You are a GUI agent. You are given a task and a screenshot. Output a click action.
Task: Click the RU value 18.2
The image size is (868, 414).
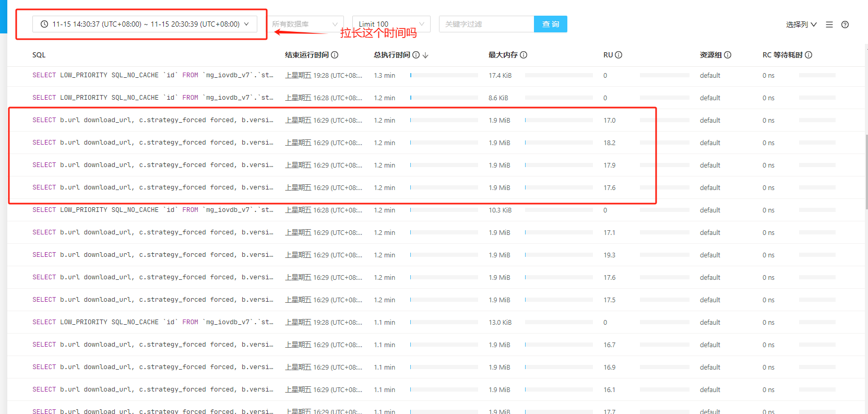[x=610, y=143]
